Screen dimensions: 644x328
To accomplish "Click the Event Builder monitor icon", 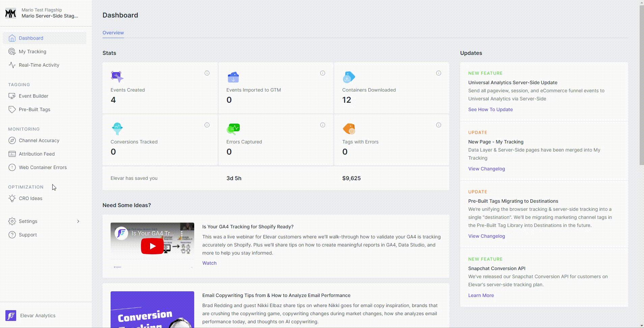I will [12, 96].
